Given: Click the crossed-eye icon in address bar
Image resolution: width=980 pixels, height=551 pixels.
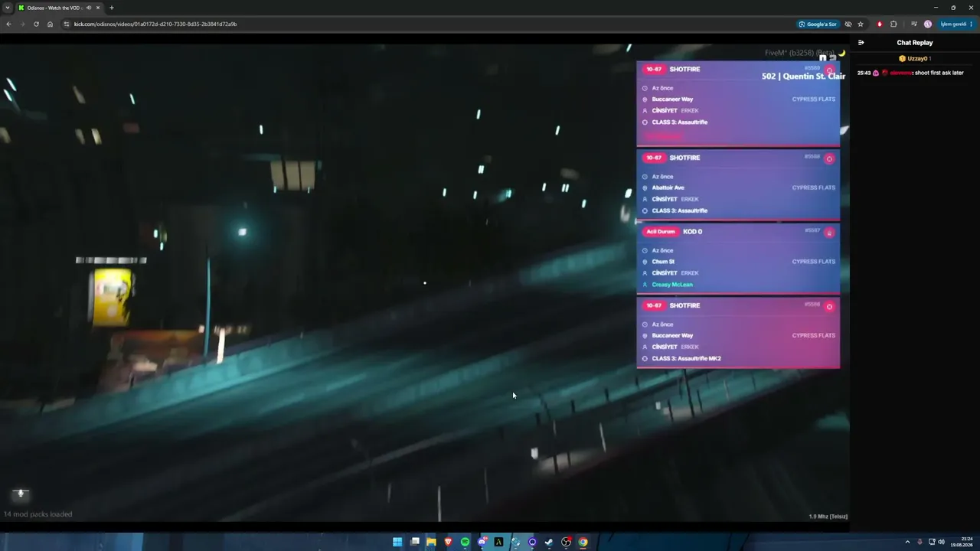Looking at the screenshot, I should 848,24.
